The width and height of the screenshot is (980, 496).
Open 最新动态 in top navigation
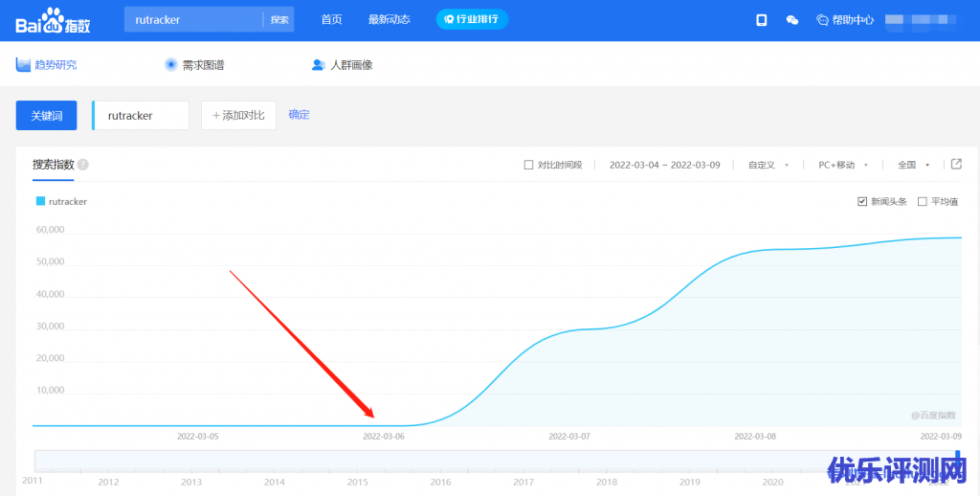389,20
